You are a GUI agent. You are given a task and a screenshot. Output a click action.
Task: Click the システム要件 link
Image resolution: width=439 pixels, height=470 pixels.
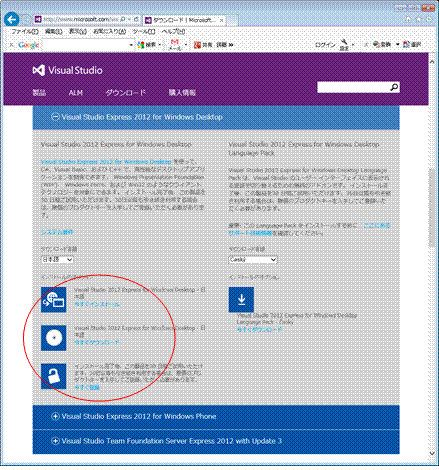57,232
